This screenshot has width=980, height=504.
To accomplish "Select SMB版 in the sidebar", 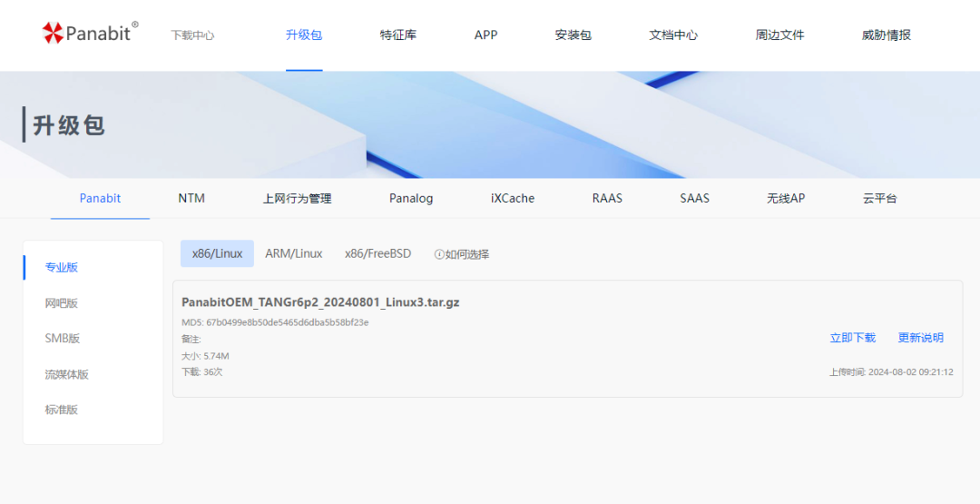I will [x=63, y=339].
